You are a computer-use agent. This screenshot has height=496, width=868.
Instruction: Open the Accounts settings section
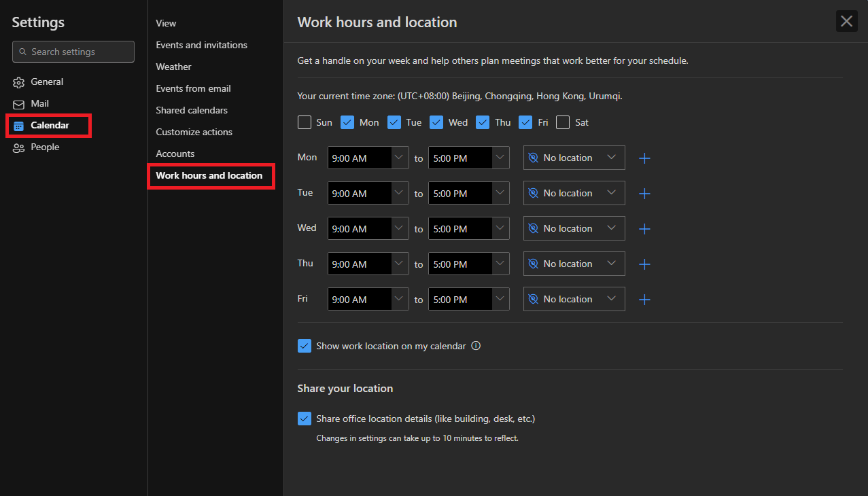tap(175, 154)
